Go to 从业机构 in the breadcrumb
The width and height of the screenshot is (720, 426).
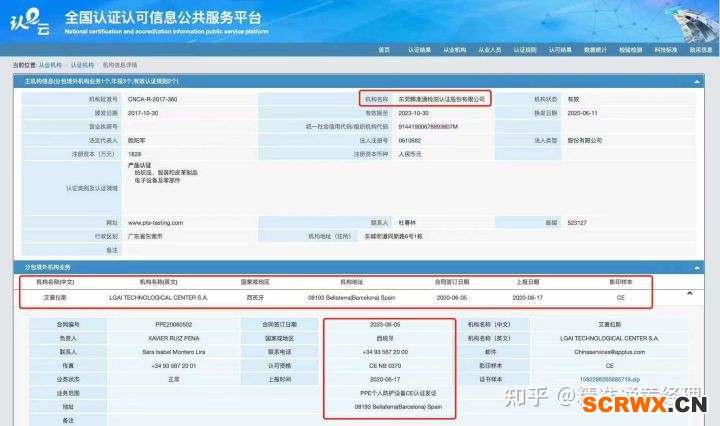pyautogui.click(x=50, y=65)
